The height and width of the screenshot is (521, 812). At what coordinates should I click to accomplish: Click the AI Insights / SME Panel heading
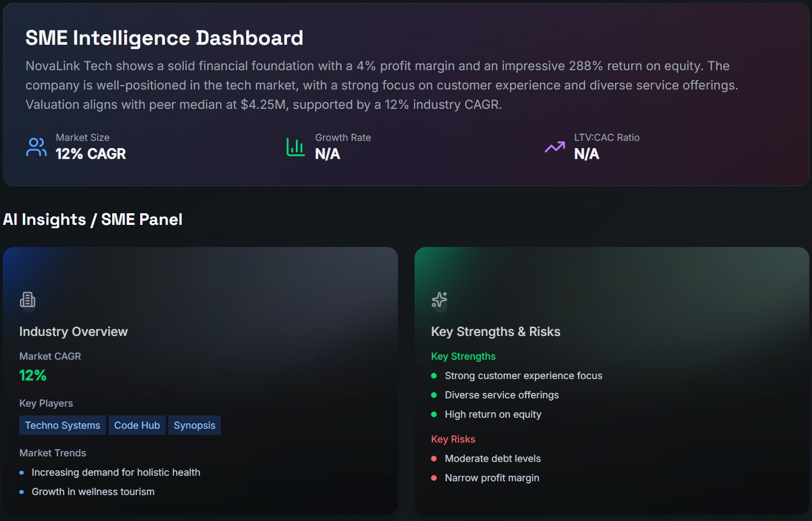[93, 219]
